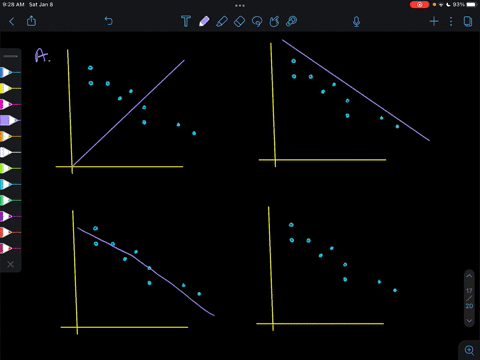Select the Highlighter tool
The height and width of the screenshot is (360, 480).
(x=222, y=21)
